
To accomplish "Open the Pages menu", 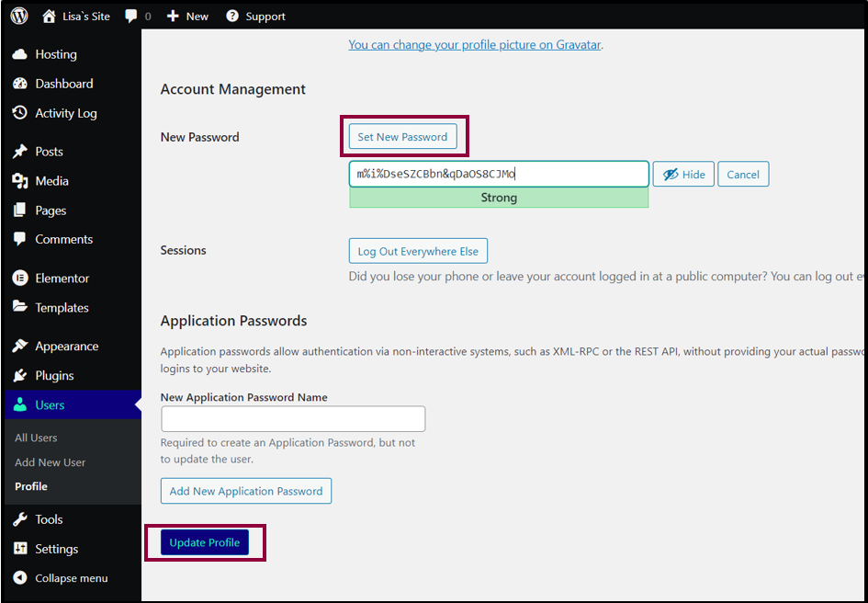I will pos(51,210).
